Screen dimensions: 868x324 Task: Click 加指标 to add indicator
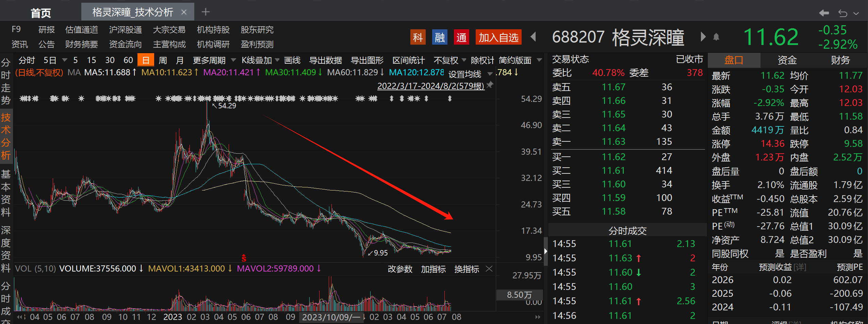click(x=433, y=269)
